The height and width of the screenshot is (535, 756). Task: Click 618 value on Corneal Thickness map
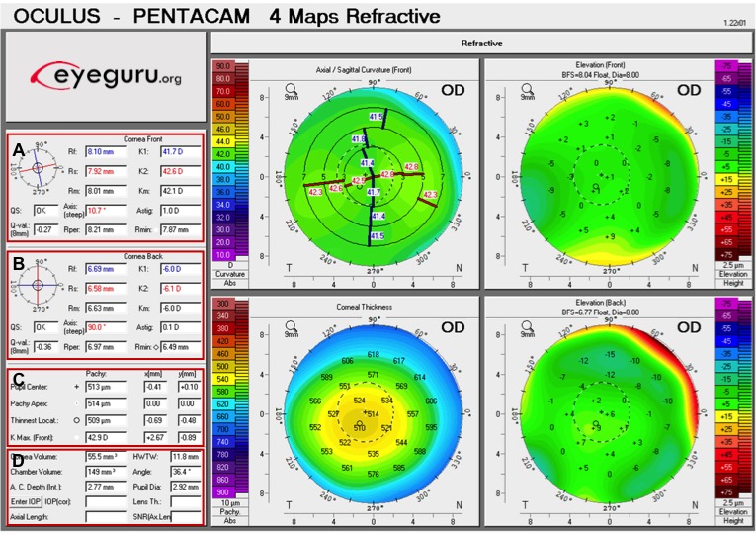click(373, 355)
